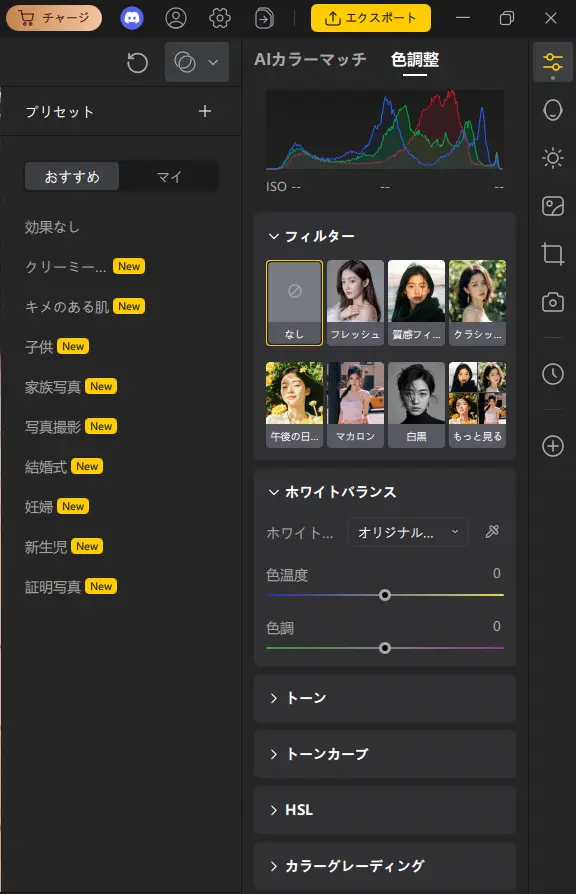
Task: Apply the 白黒 filter thumbnail
Action: coord(416,405)
